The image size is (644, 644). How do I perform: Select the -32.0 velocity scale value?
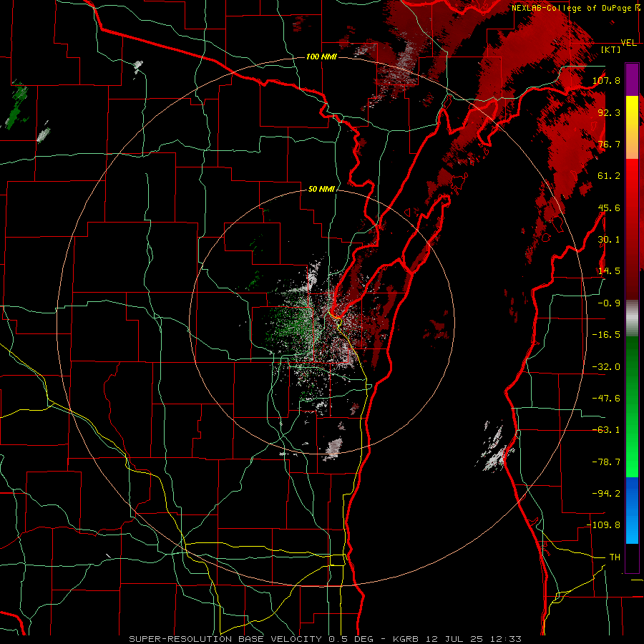[x=606, y=366]
